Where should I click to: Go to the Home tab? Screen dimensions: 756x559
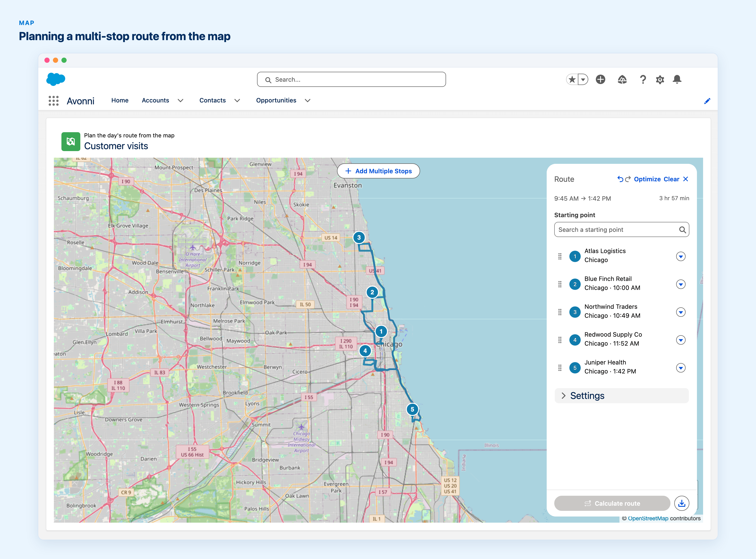(x=120, y=101)
